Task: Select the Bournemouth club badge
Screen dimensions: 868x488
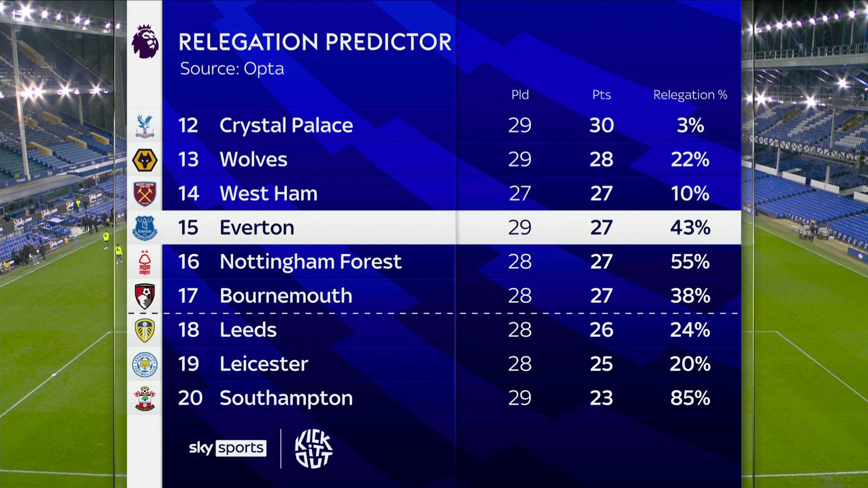Action: click(145, 296)
